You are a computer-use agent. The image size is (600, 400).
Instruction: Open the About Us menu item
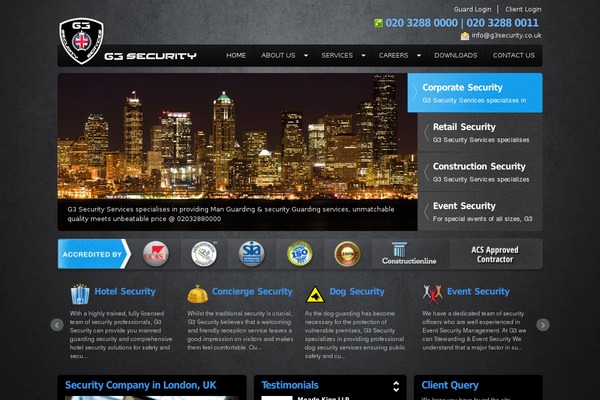tap(278, 56)
